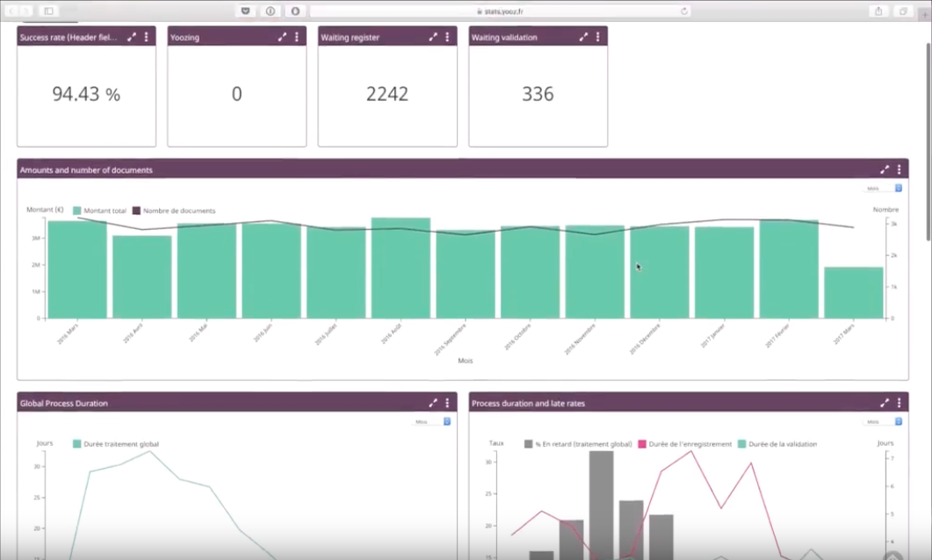932x560 pixels.
Task: Click the 2017 Mars bar in Amounts chart
Action: coord(854,293)
